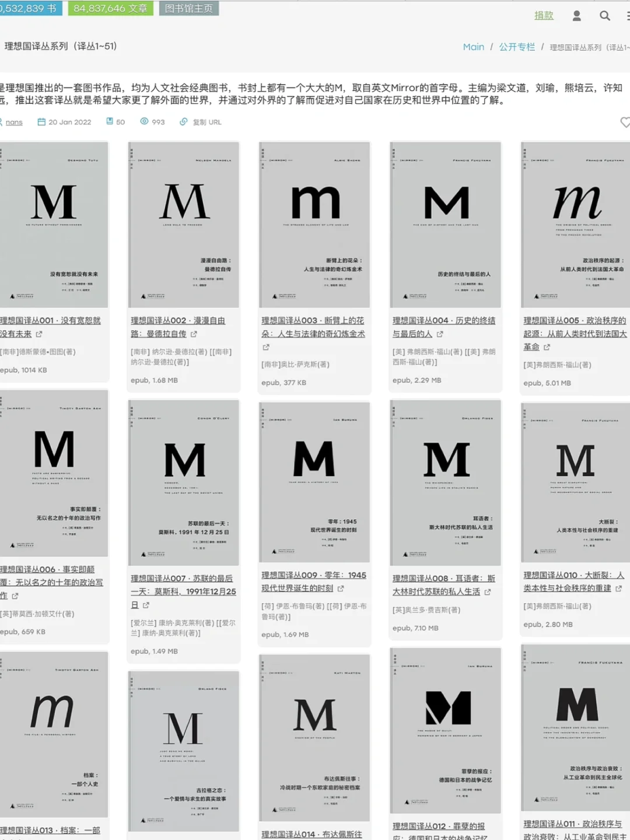Open cover of 译丛006 事实即颠覆
The height and width of the screenshot is (840, 630).
coord(54,473)
